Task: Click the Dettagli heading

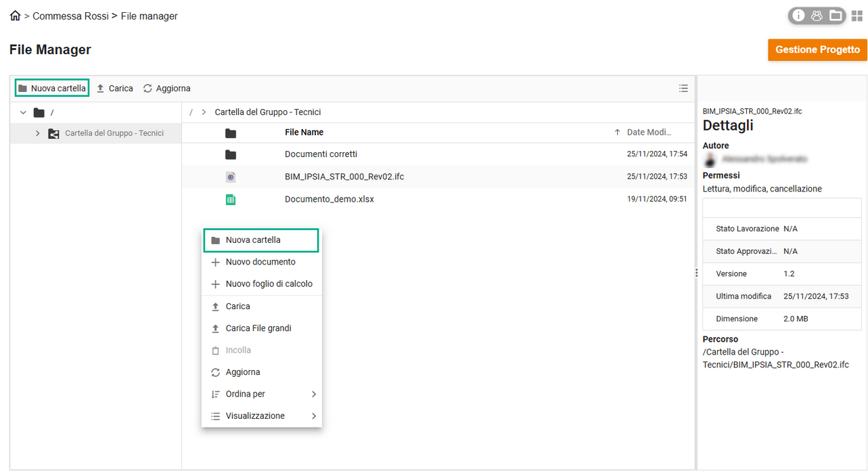Action: [x=728, y=126]
